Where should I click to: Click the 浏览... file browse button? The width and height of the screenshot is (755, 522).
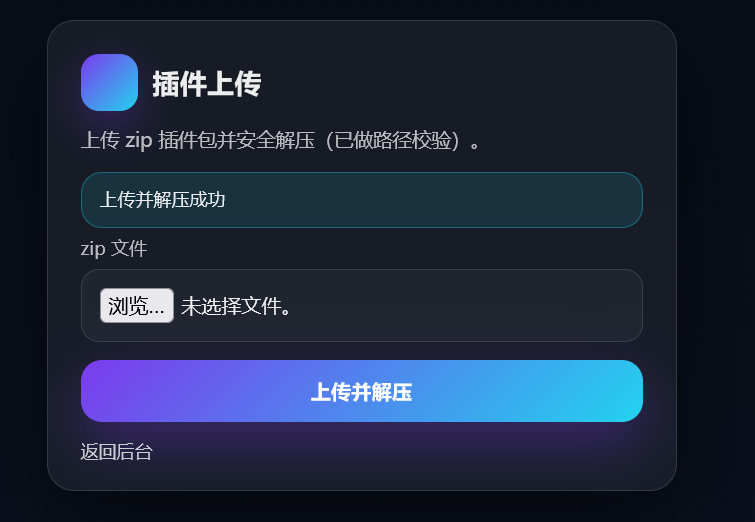[x=137, y=306]
